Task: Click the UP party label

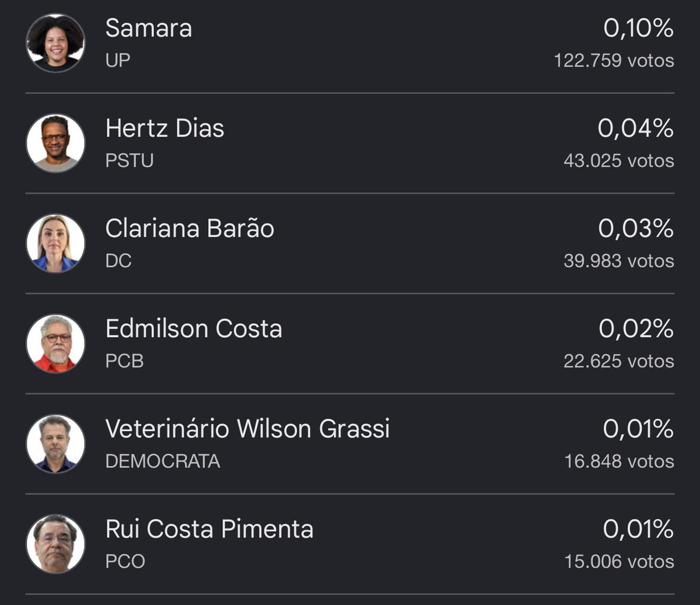Action: [x=118, y=60]
